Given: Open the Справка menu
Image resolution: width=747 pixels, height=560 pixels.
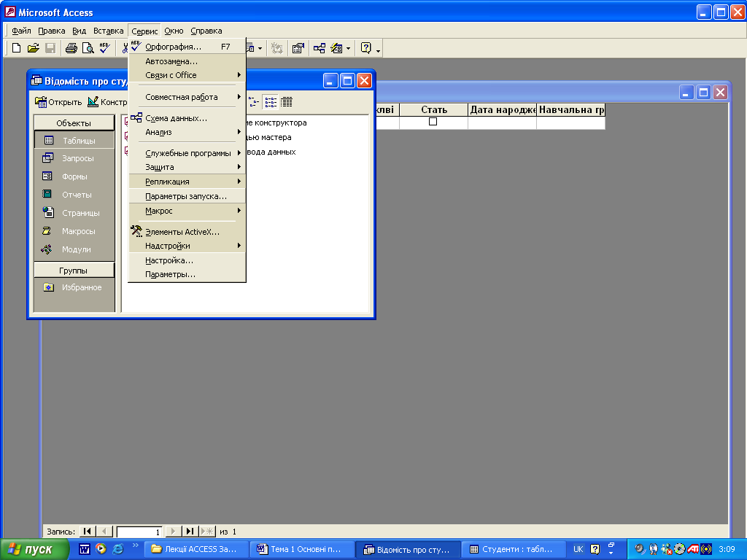Looking at the screenshot, I should pos(206,31).
